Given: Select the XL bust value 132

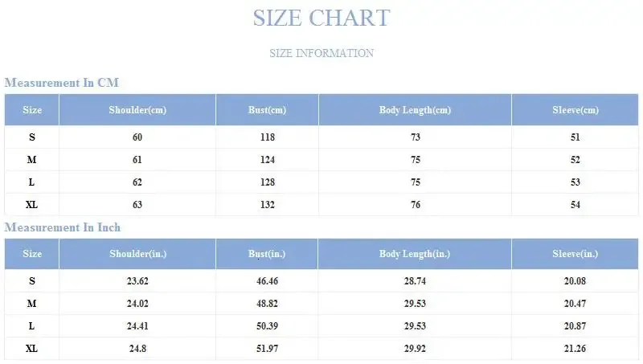Looking at the screenshot, I should [x=268, y=205].
